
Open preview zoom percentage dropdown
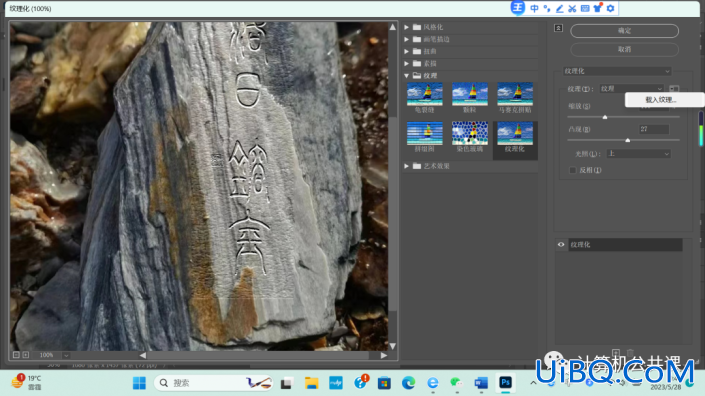66,355
